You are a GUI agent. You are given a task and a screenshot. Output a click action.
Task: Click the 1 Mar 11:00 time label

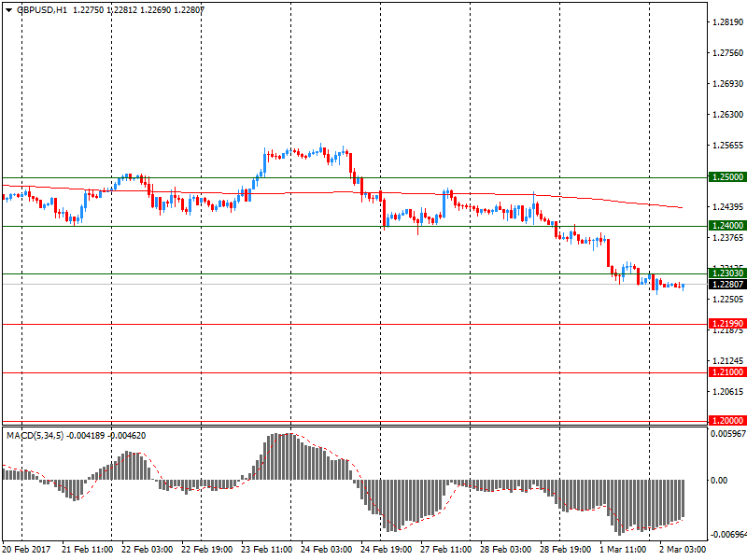pyautogui.click(x=623, y=550)
